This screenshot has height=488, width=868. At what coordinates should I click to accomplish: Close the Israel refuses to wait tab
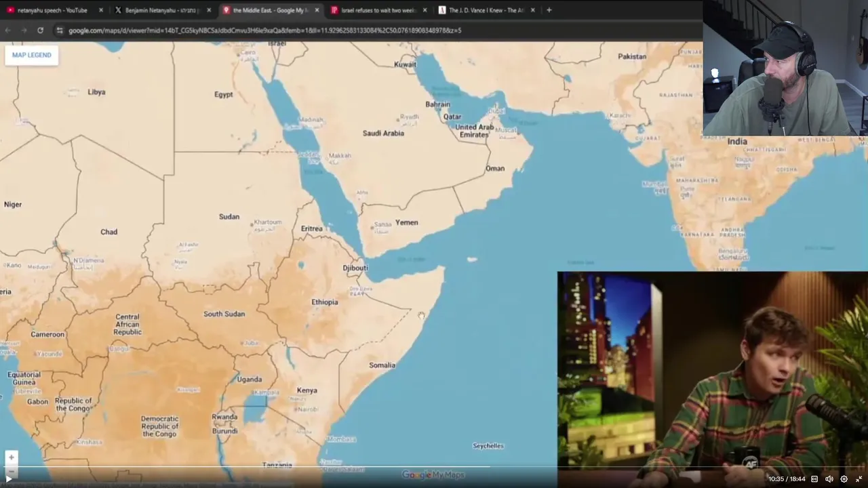(425, 10)
